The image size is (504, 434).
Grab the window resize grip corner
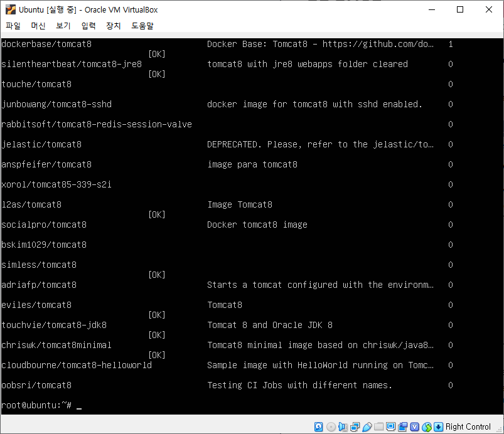point(499,430)
